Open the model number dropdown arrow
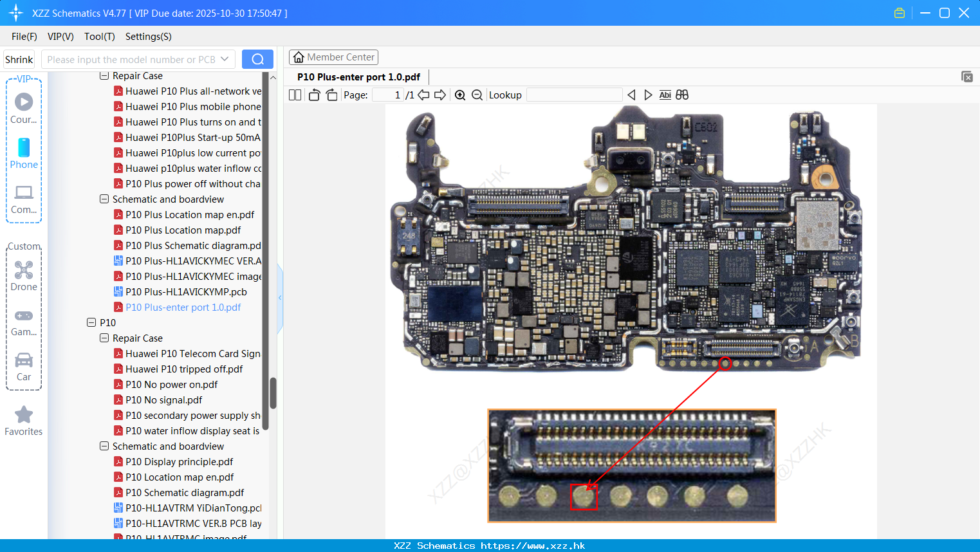Viewport: 980px width, 552px height. click(225, 59)
